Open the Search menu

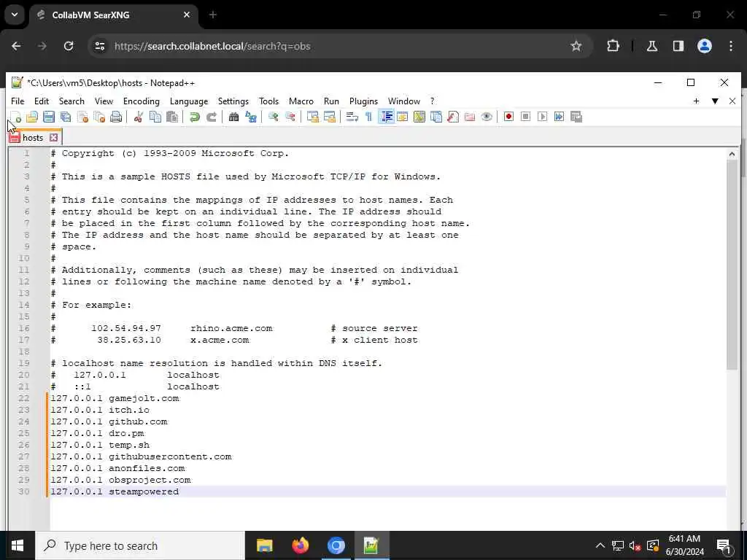pos(71,101)
